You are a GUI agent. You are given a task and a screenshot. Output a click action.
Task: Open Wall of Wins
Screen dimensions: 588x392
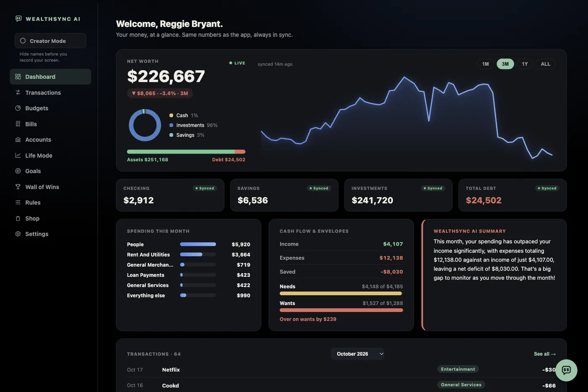(x=50, y=187)
